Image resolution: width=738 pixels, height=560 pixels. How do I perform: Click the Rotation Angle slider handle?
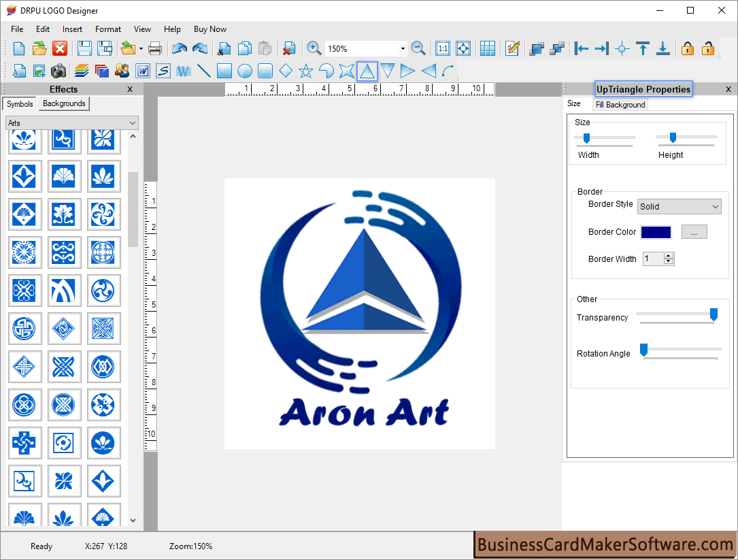pos(644,350)
